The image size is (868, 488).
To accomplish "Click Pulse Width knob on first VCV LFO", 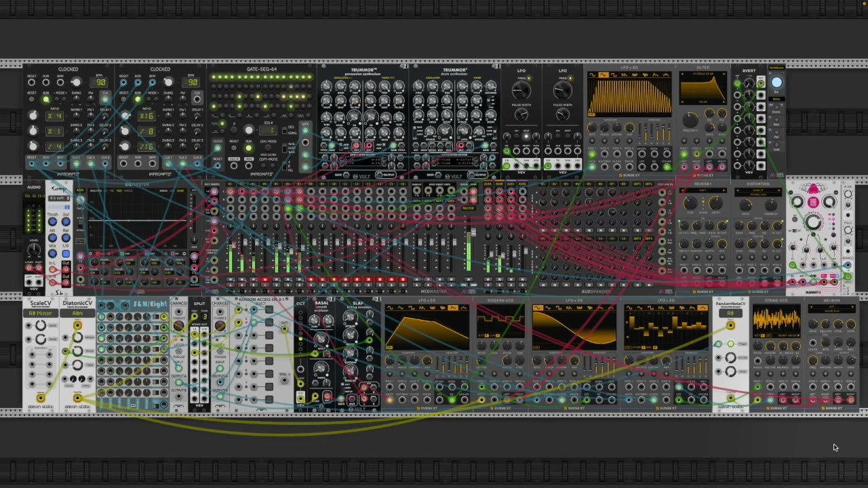I will tap(521, 114).
